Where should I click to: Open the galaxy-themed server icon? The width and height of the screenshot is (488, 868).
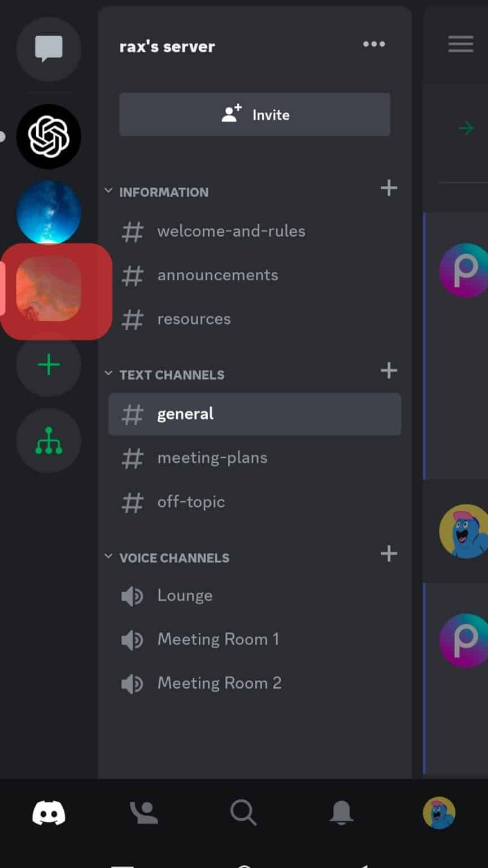tap(49, 212)
